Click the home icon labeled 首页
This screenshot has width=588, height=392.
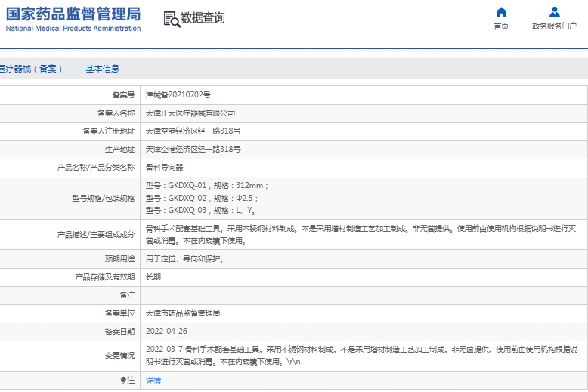coord(501,12)
